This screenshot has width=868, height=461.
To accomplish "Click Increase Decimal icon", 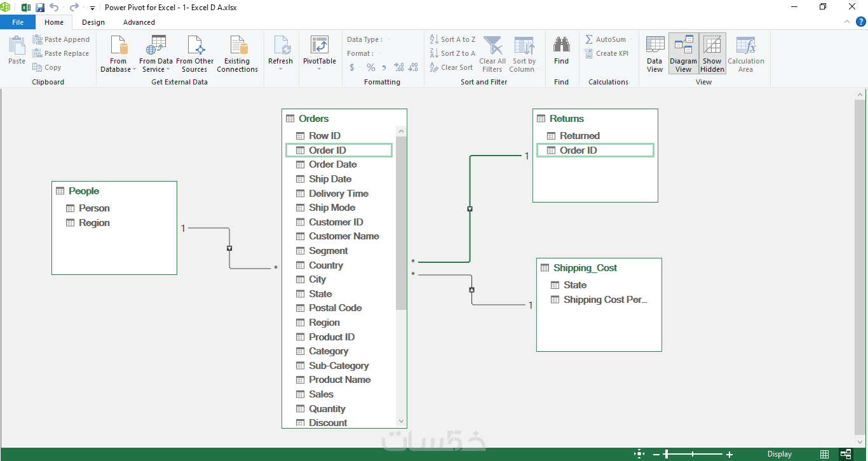I will coord(399,67).
